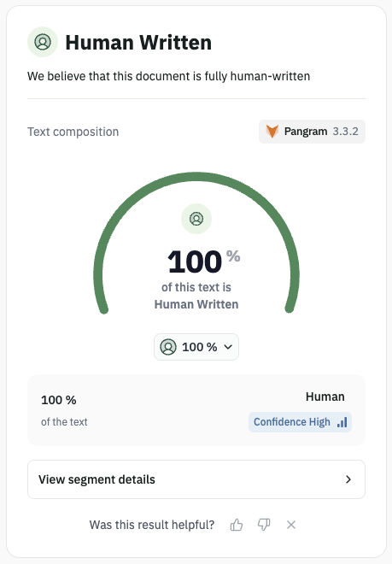
Task: Click the Text composition label
Action: 73,132
